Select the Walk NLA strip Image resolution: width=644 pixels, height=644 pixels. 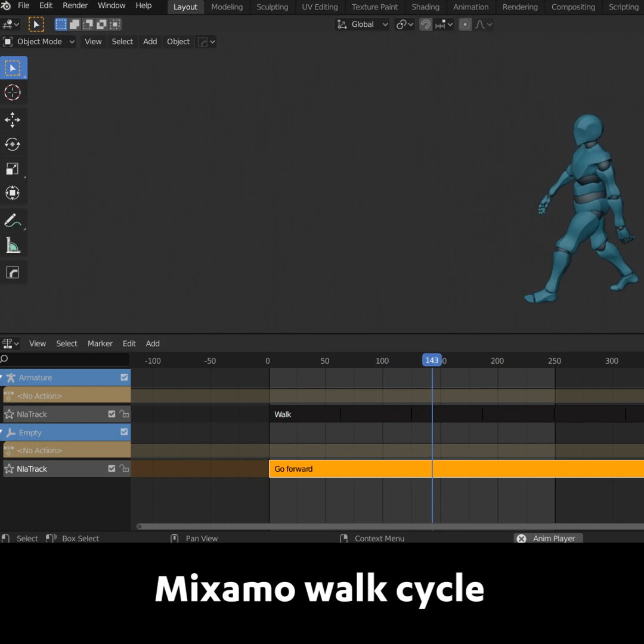(x=456, y=414)
